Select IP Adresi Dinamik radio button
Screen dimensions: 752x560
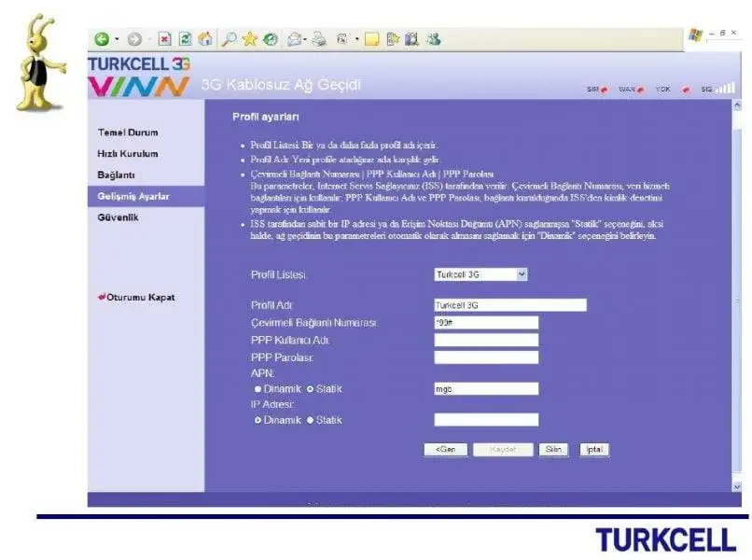coord(258,420)
